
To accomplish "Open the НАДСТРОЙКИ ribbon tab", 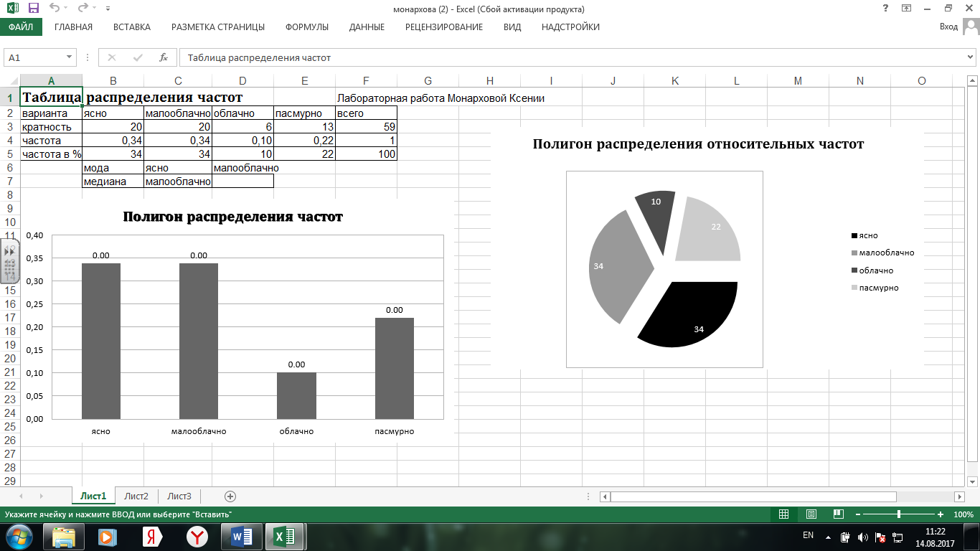I will [570, 27].
